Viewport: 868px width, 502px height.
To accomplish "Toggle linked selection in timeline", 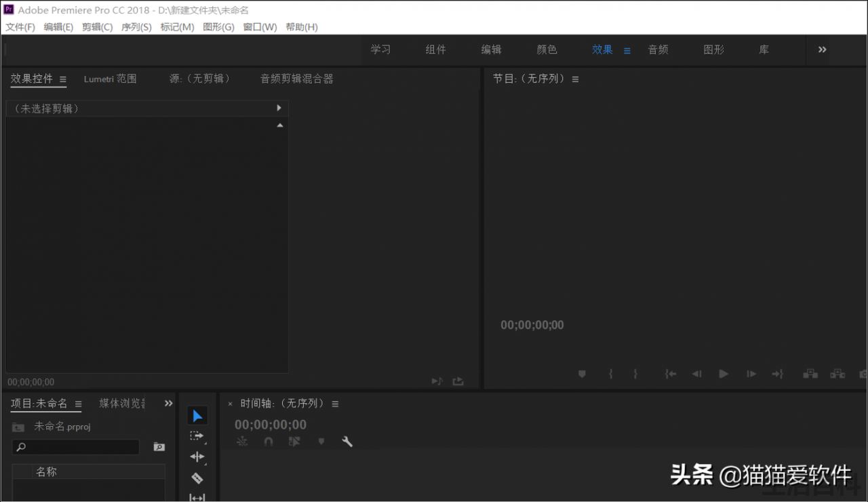I will [x=294, y=442].
